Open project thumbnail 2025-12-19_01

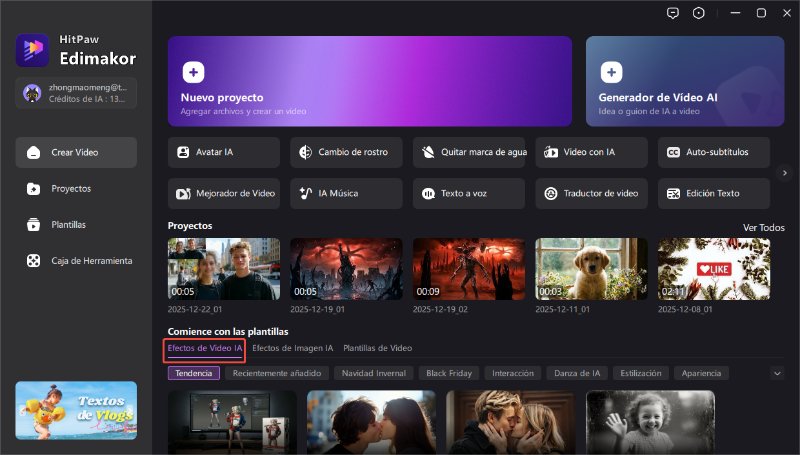pos(346,269)
